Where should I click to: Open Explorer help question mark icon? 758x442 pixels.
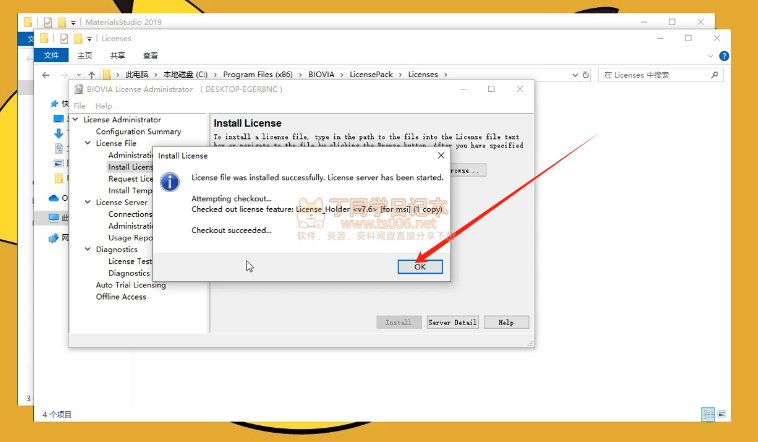pos(724,56)
